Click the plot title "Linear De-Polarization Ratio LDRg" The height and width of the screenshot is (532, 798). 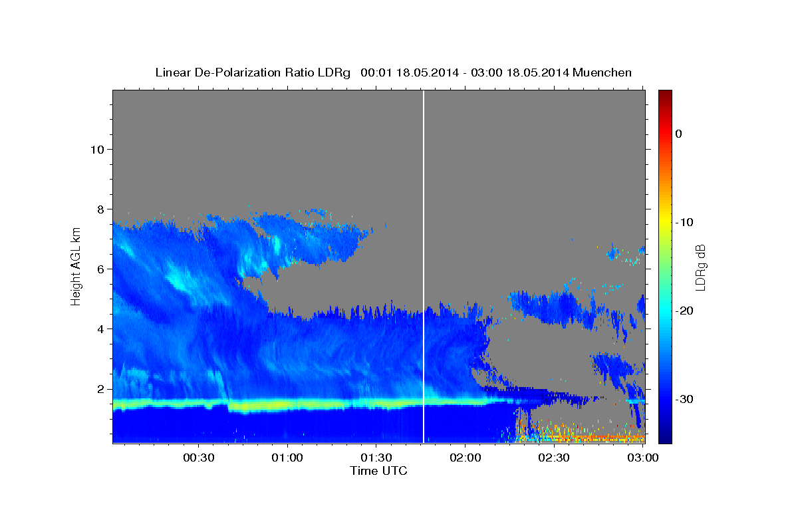[x=252, y=72]
